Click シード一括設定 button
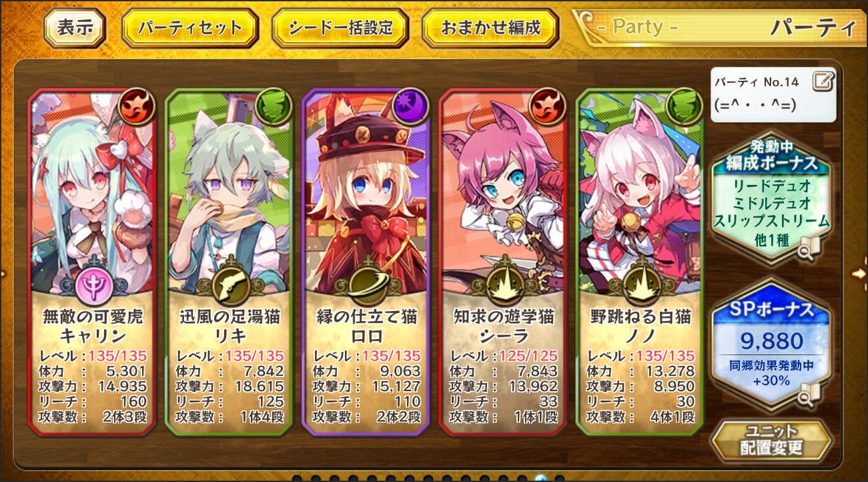This screenshot has width=868, height=482. [341, 27]
